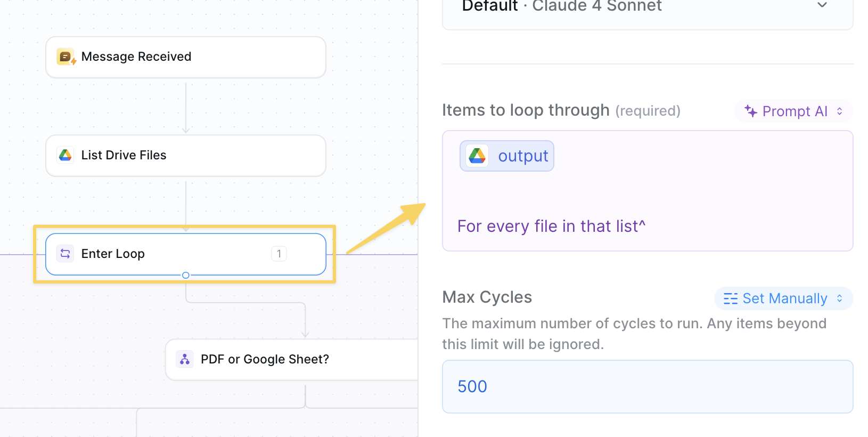
Task: Click the connector handle below Enter Loop
Action: pos(186,276)
